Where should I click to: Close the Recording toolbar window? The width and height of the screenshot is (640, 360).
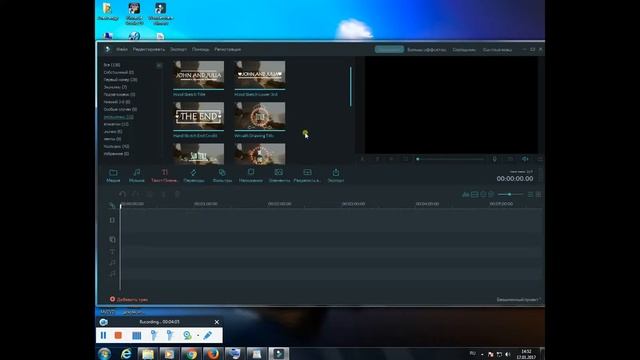click(x=217, y=322)
